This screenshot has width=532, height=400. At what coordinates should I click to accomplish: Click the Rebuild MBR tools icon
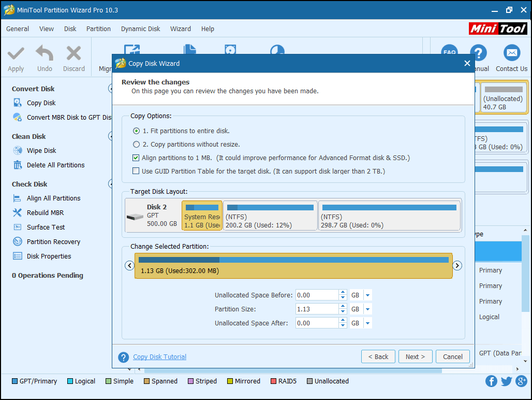click(17, 212)
